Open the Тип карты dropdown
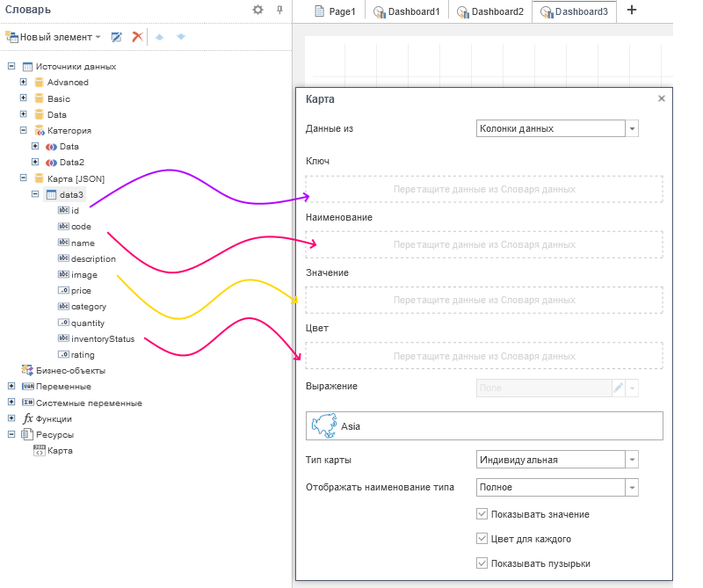Image resolution: width=703 pixels, height=588 pixels. [x=632, y=459]
